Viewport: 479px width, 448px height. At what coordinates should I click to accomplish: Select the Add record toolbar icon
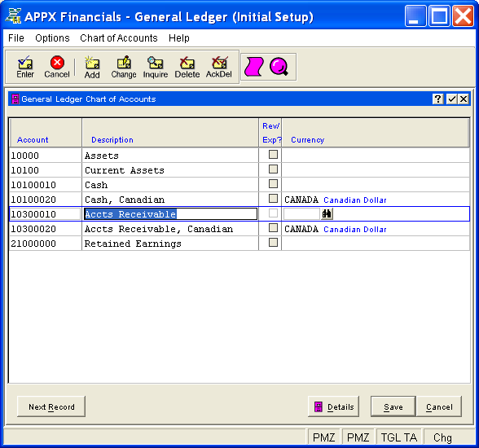[92, 67]
